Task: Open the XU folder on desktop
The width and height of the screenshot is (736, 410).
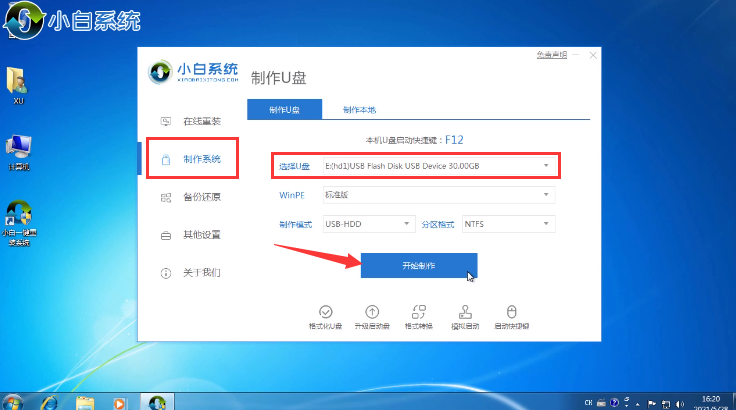Action: tap(18, 85)
